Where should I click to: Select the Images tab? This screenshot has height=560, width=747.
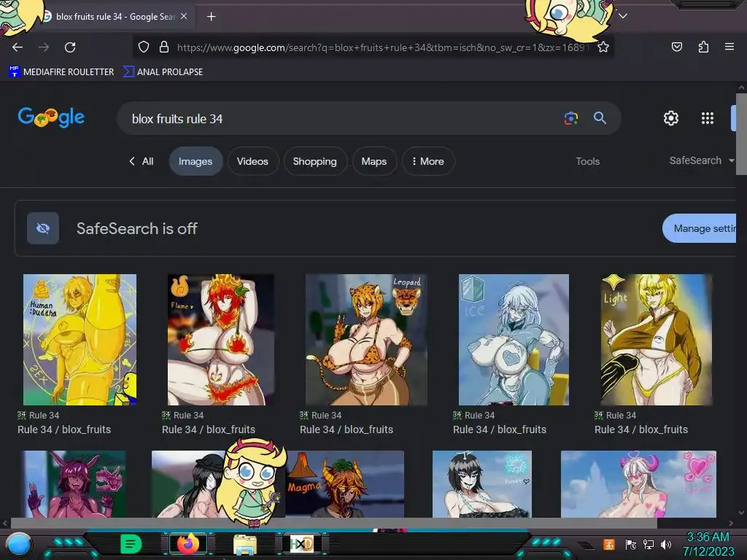click(196, 161)
